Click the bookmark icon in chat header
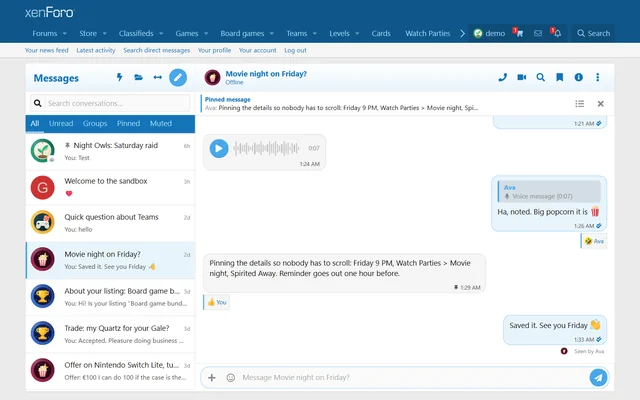Viewport: 640px width, 400px height. 560,77
